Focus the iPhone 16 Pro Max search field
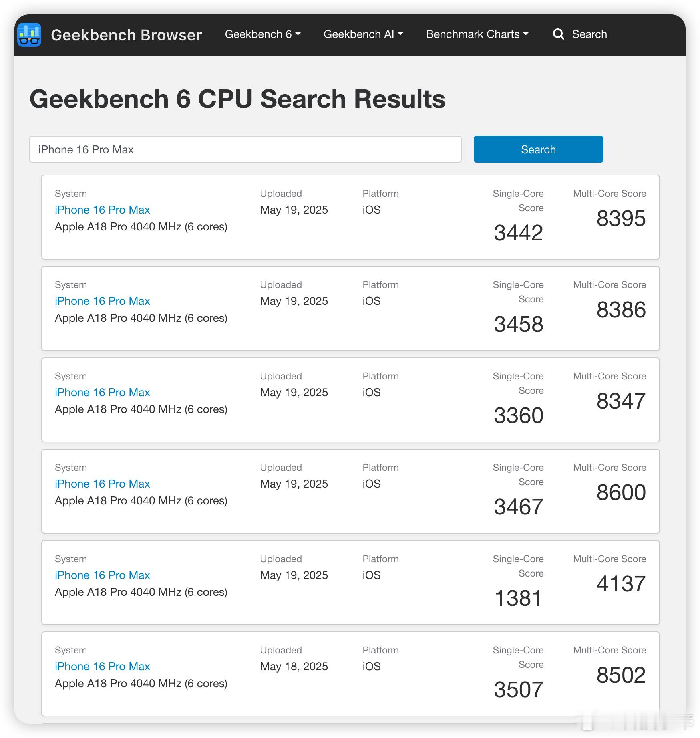Screen dimensions: 700x738 click(x=245, y=149)
